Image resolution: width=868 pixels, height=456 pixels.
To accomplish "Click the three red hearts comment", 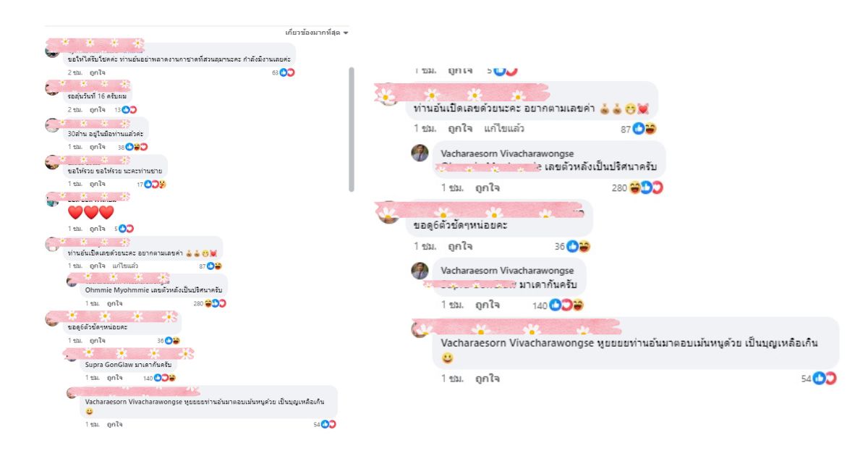I will click(x=91, y=212).
